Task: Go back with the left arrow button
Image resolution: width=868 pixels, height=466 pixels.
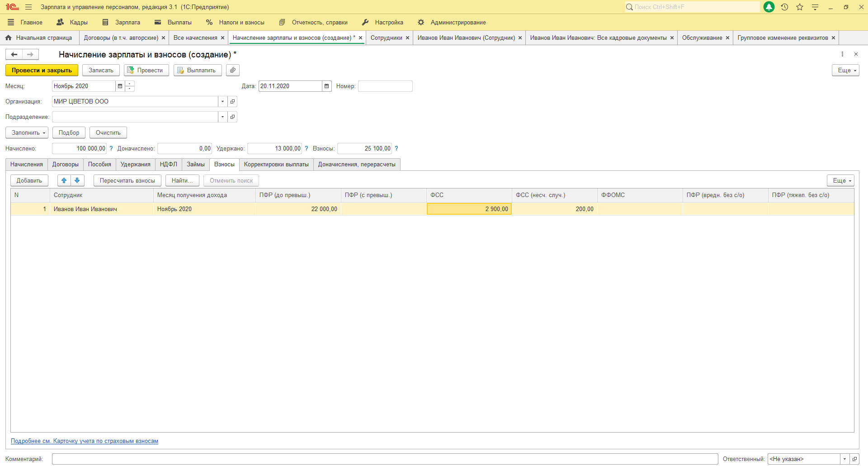Action: [14, 55]
